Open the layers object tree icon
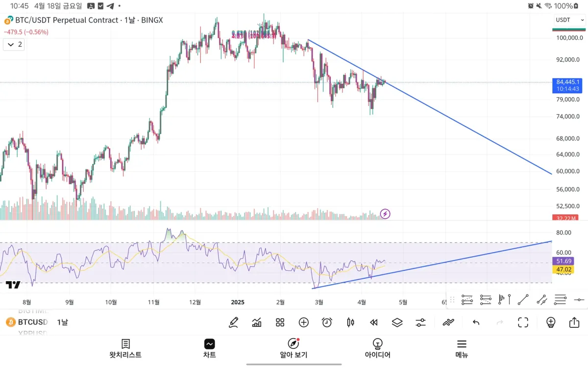The width and height of the screenshot is (588, 368). (397, 322)
